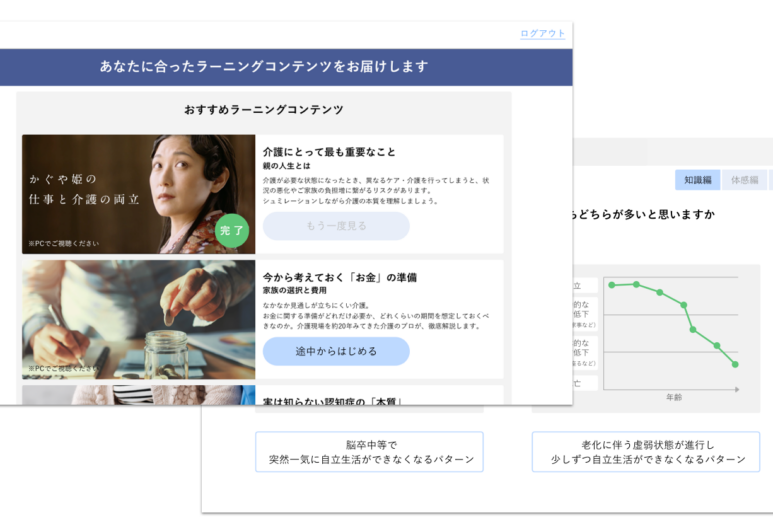This screenshot has height=532, width=773.
Task: Click the 今から考えておく「お金」の準備 title
Action: 340,277
